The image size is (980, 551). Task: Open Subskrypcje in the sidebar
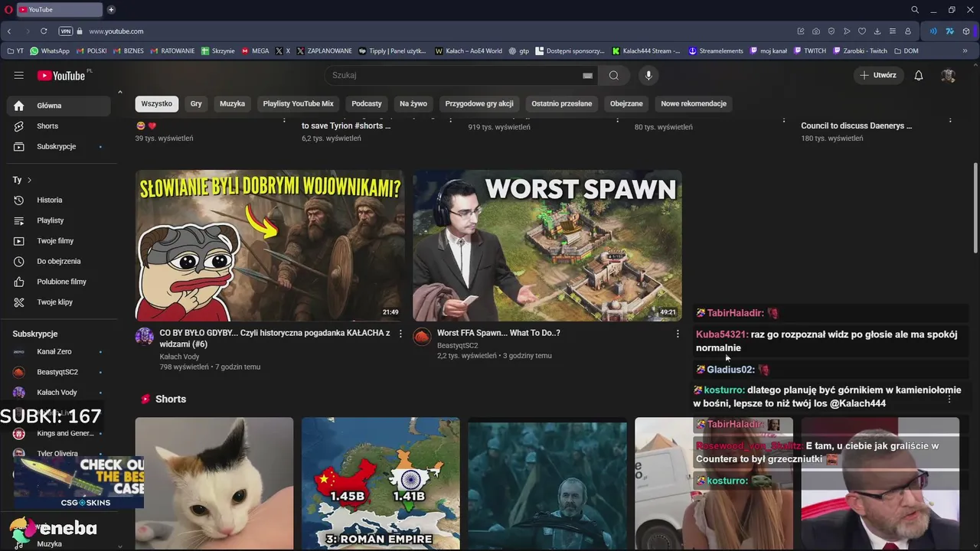(x=58, y=146)
